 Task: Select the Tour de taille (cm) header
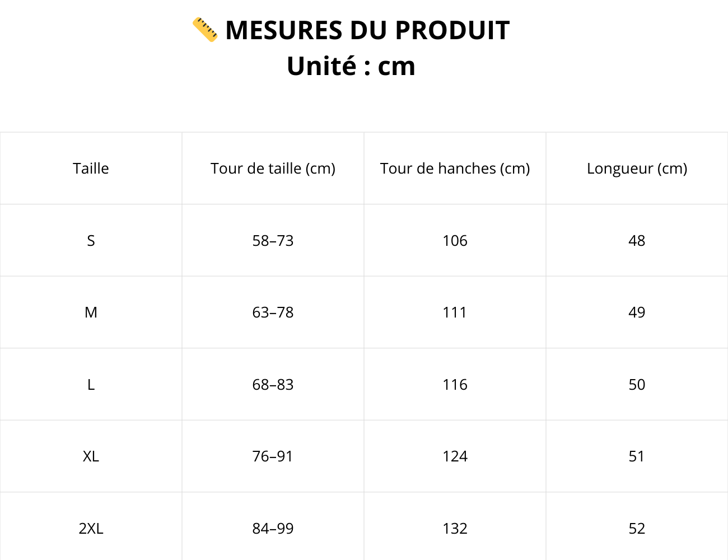point(273,169)
